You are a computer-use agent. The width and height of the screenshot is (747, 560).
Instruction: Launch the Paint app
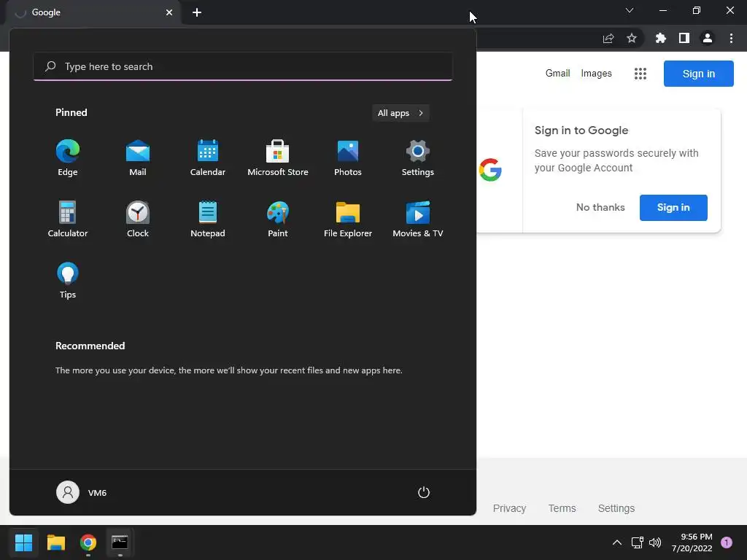pyautogui.click(x=278, y=219)
